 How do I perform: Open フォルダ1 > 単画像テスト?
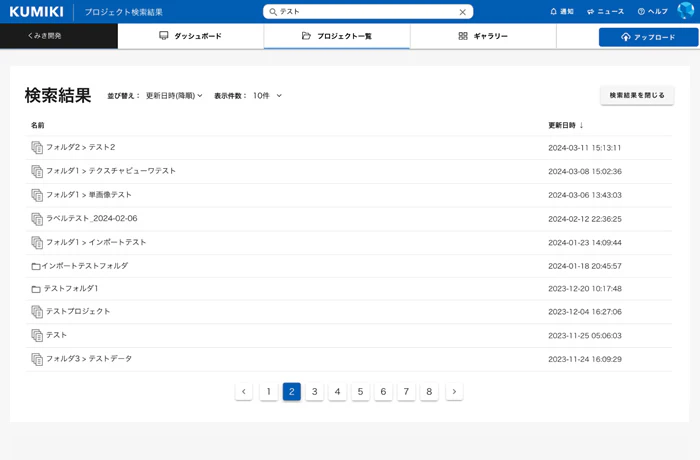coord(89,195)
